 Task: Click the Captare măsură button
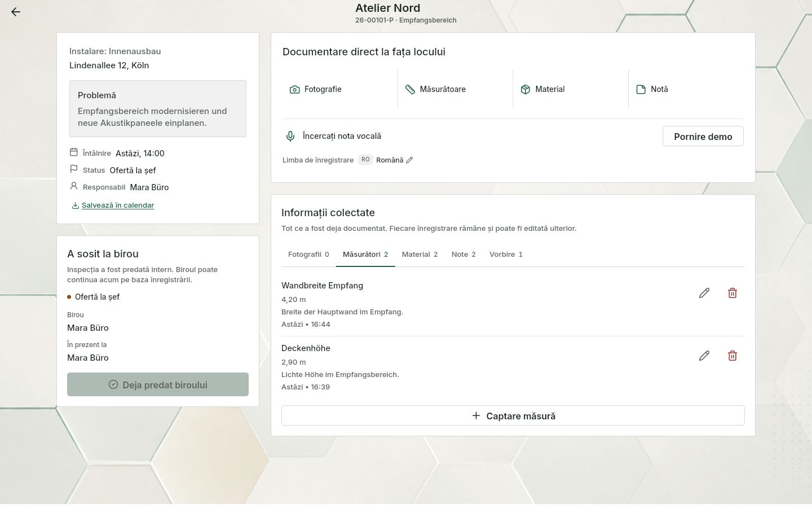[x=513, y=415]
